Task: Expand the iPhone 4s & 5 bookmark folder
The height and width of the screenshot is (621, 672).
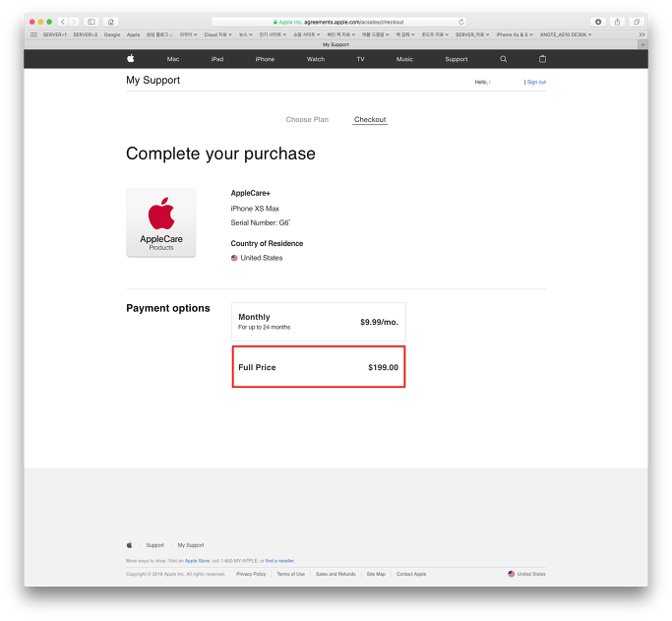Action: coord(515,34)
